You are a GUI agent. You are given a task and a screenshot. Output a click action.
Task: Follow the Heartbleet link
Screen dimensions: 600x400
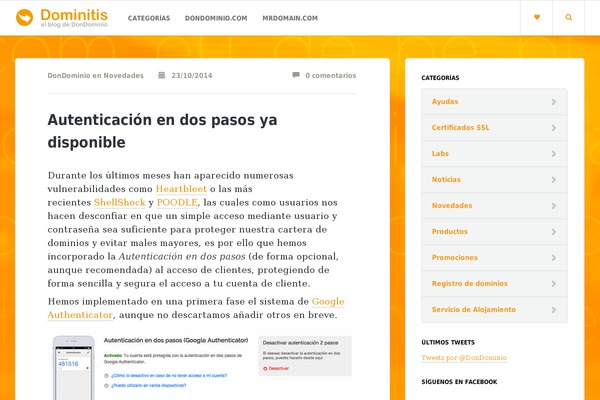(181, 189)
